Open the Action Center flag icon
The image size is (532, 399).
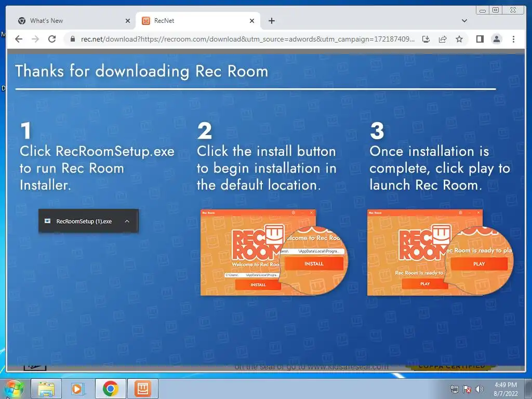(467, 389)
